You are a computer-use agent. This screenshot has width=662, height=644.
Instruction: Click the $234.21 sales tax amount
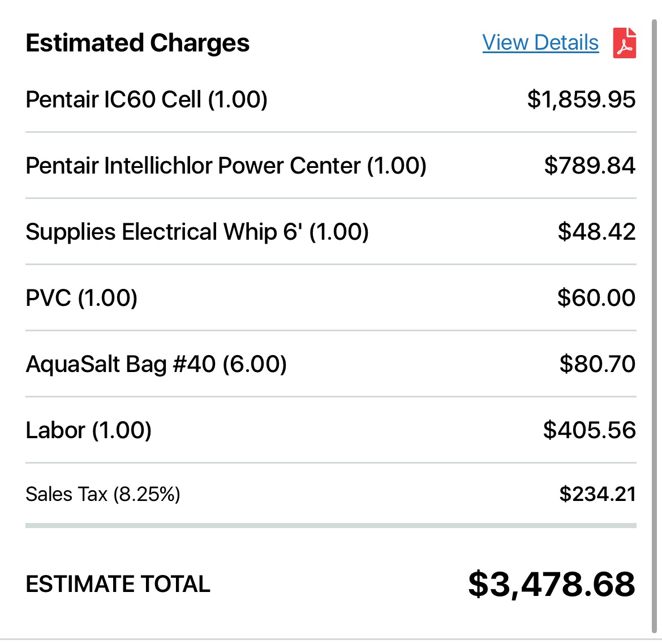point(597,494)
